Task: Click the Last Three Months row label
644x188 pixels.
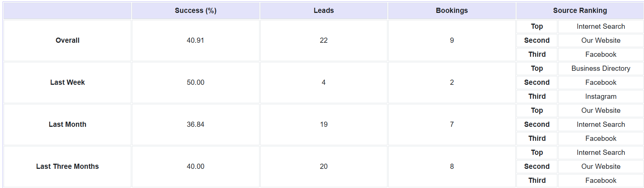Action: point(67,167)
